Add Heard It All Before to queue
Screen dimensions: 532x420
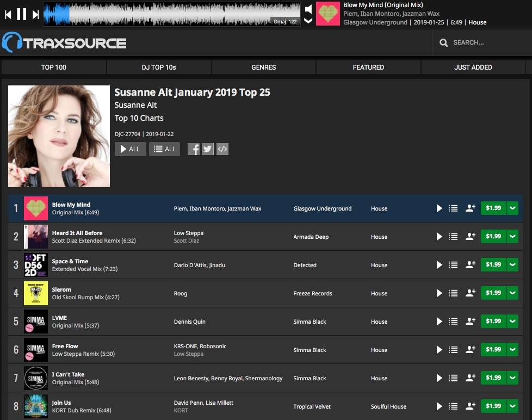(453, 237)
